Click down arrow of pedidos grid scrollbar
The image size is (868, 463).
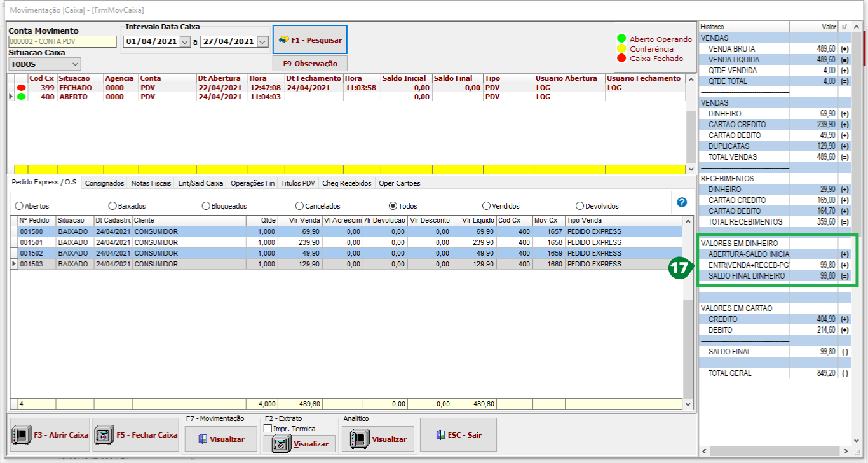coord(687,403)
